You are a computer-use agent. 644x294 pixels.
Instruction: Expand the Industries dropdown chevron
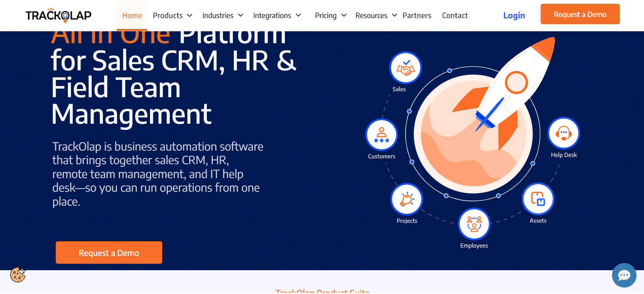click(240, 16)
